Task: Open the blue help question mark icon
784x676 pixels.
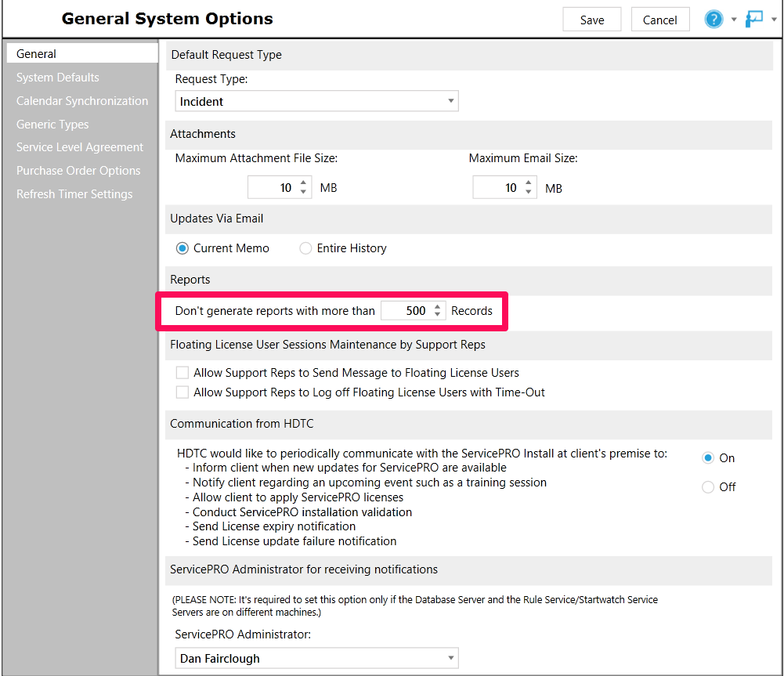Action: pyautogui.click(x=714, y=20)
